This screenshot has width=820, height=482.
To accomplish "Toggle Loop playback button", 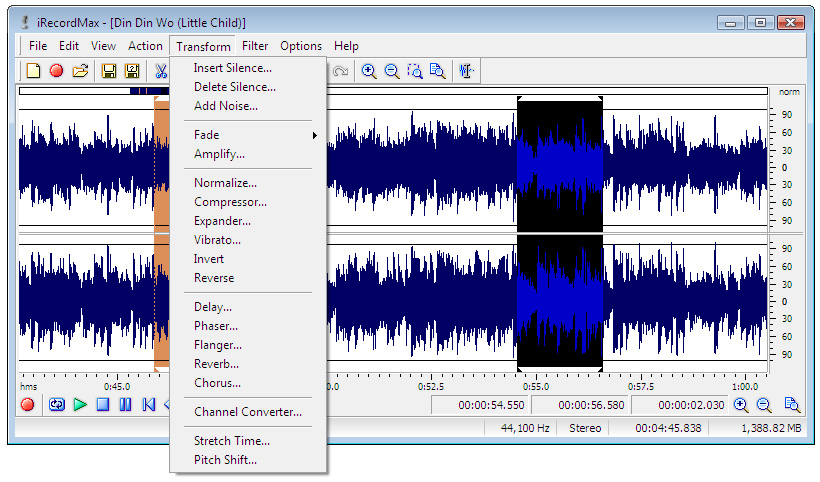I will pos(57,405).
